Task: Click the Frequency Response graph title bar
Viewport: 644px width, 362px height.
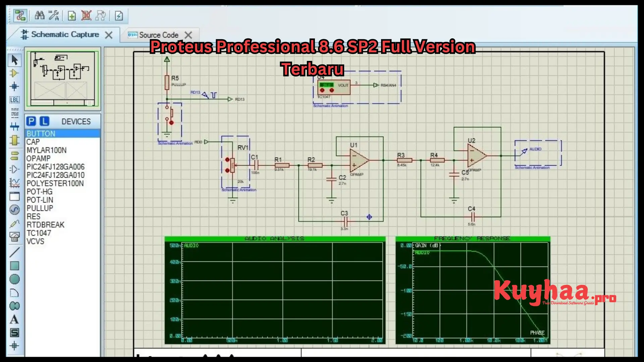Action: pyautogui.click(x=473, y=239)
